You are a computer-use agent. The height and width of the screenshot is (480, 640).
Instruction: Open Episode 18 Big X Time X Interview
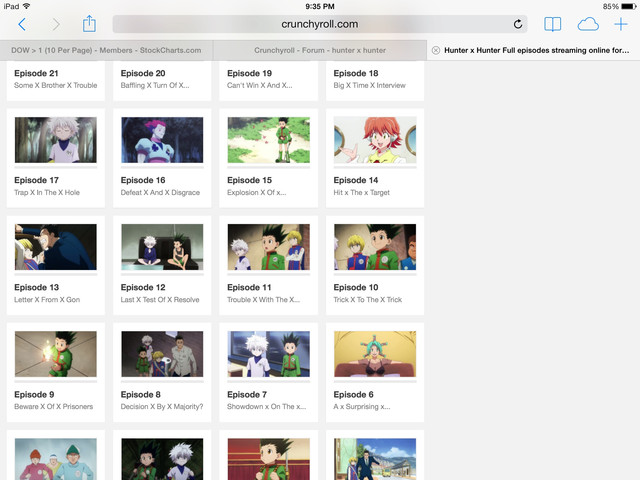(x=375, y=79)
